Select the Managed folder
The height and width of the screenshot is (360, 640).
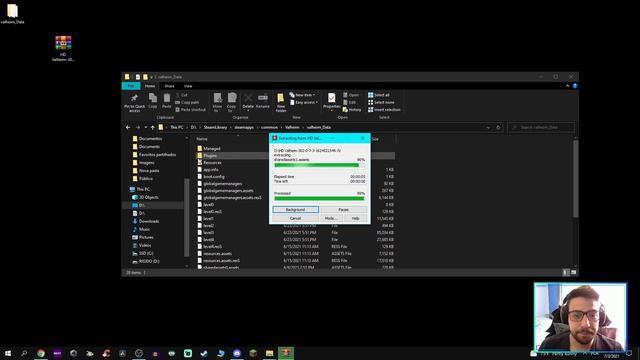(212, 149)
